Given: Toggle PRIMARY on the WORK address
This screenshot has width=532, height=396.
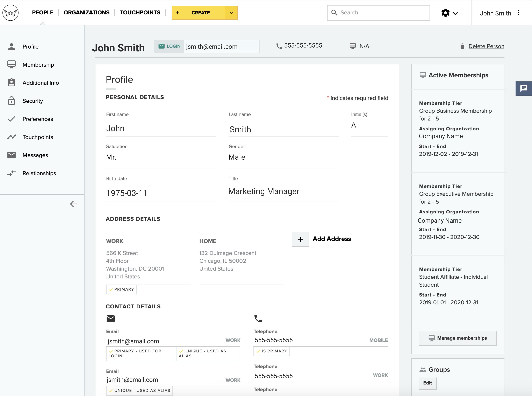Looking at the screenshot, I should 121,289.
